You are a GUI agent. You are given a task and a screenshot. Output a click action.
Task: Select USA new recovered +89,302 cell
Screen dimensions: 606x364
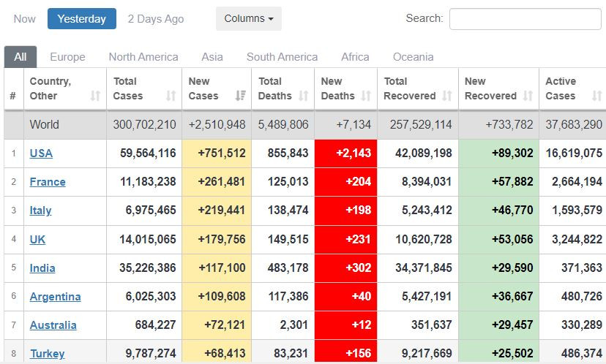click(x=499, y=153)
